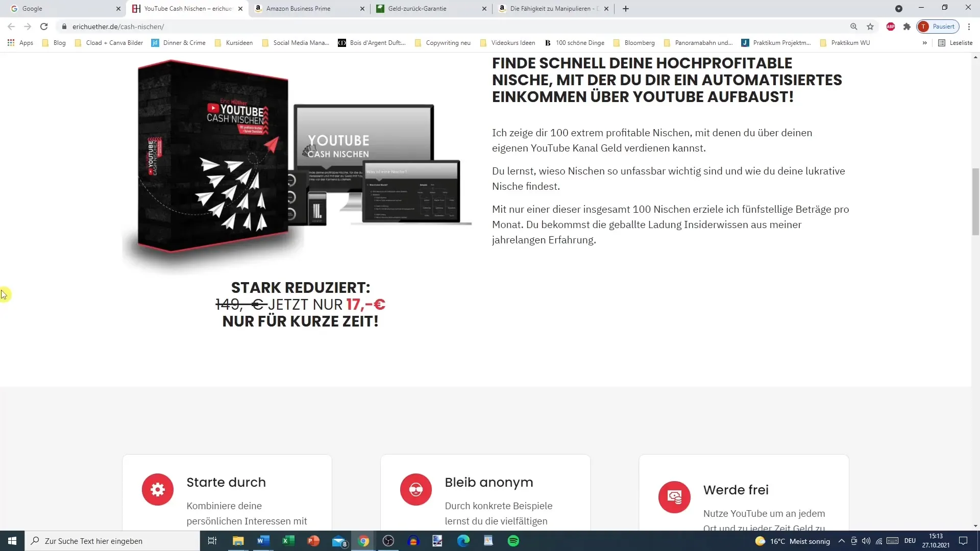Reload the page with refresh icon
The image size is (980, 551).
[44, 27]
